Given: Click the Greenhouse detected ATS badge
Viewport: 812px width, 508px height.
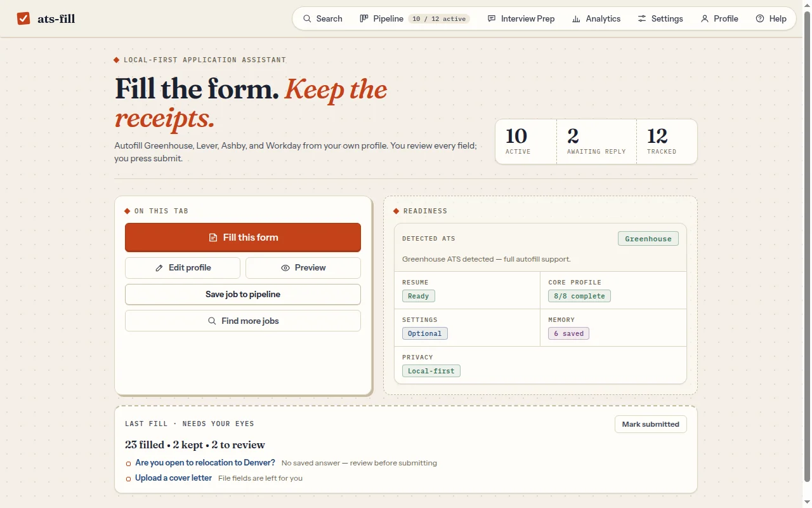Looking at the screenshot, I should (x=648, y=239).
